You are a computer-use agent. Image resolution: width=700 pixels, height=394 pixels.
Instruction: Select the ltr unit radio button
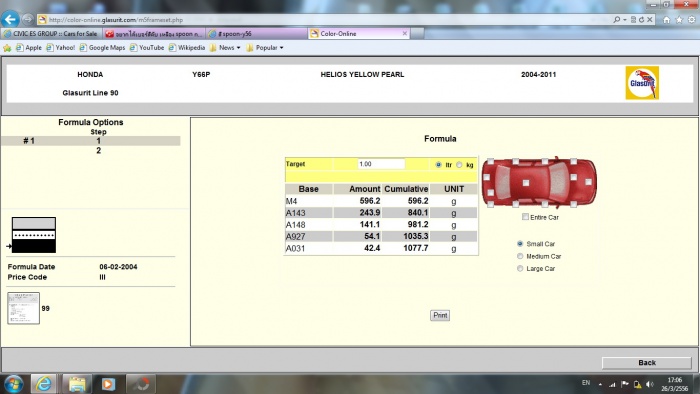pos(438,165)
